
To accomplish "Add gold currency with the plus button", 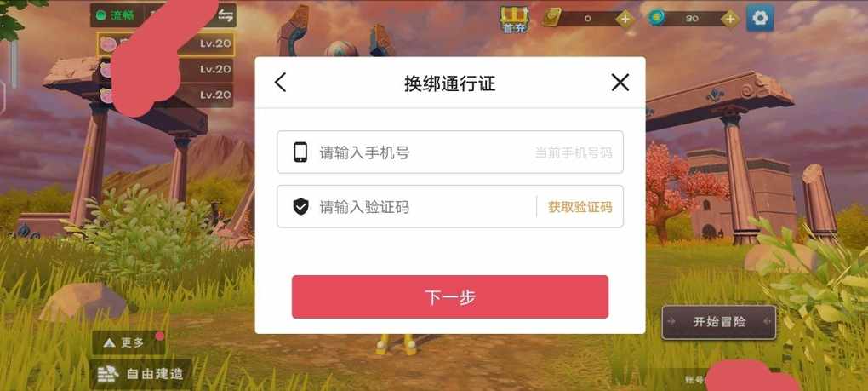I will pos(625,19).
